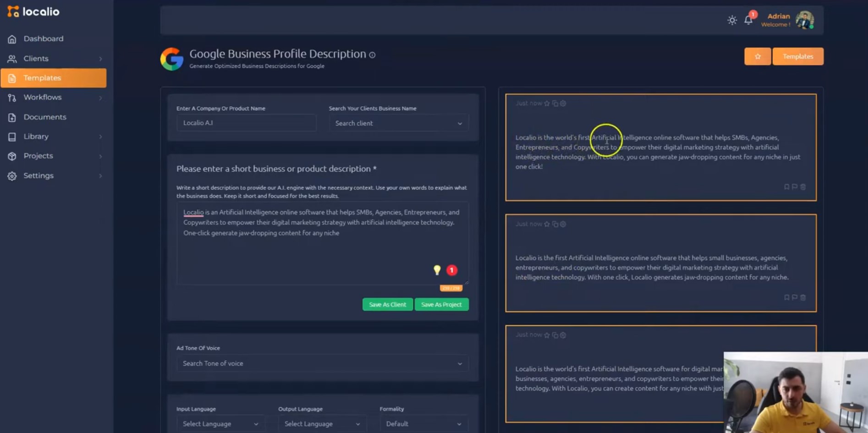The width and height of the screenshot is (868, 433).
Task: Copy the third generated result
Action: pos(555,335)
